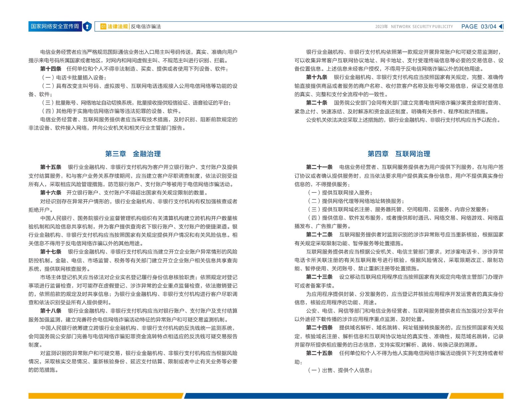Select the 法律法规 header label

(118, 27)
